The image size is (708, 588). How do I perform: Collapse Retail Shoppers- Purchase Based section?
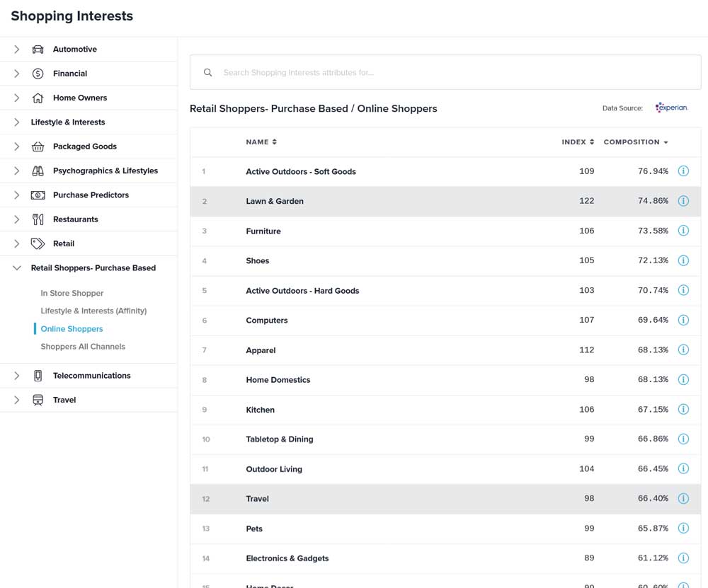click(17, 268)
